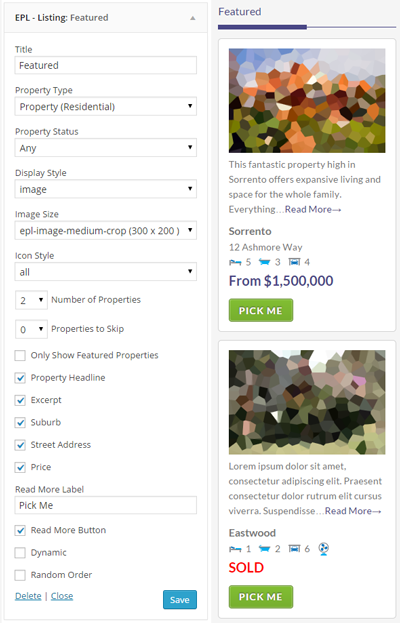
Task: Click the bath icon on Sorrento listing
Action: pyautogui.click(x=264, y=262)
